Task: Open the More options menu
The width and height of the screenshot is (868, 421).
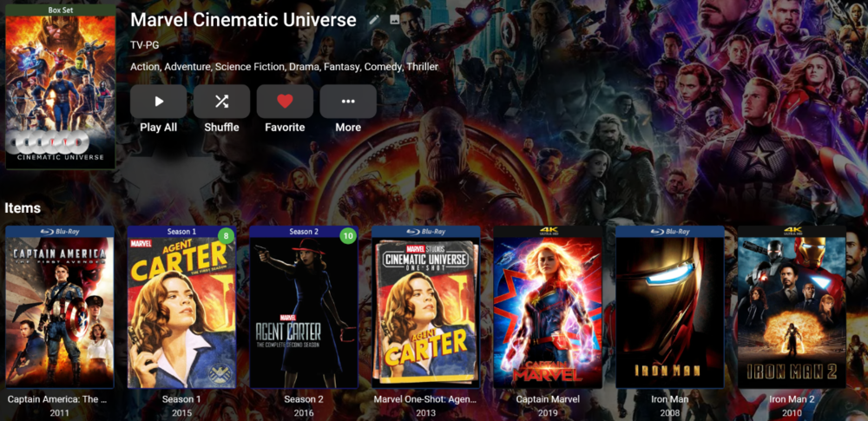Action: click(x=348, y=102)
